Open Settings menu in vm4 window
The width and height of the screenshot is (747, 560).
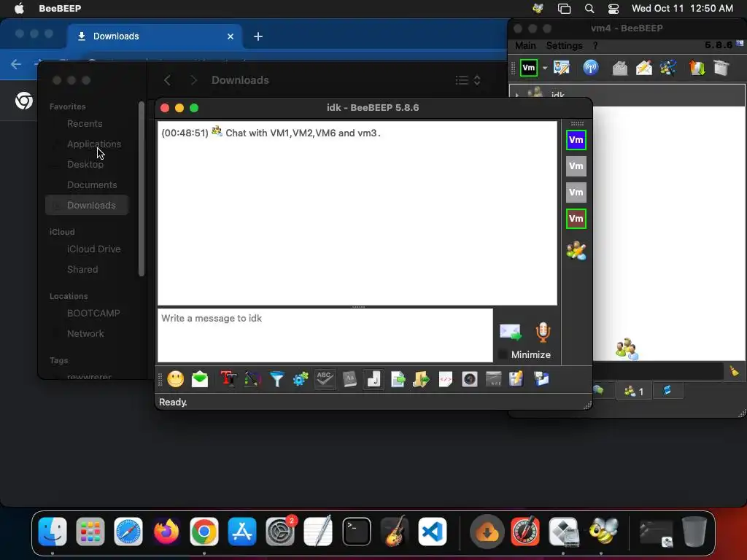click(564, 45)
